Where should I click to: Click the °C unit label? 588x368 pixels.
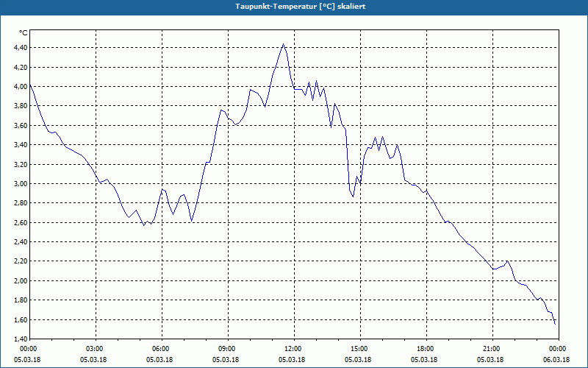(x=24, y=33)
